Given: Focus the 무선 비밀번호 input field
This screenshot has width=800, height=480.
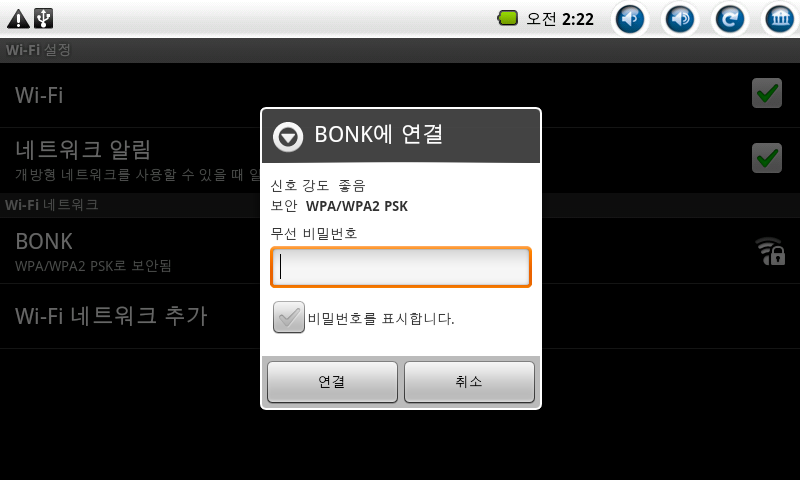Looking at the screenshot, I should (x=401, y=267).
